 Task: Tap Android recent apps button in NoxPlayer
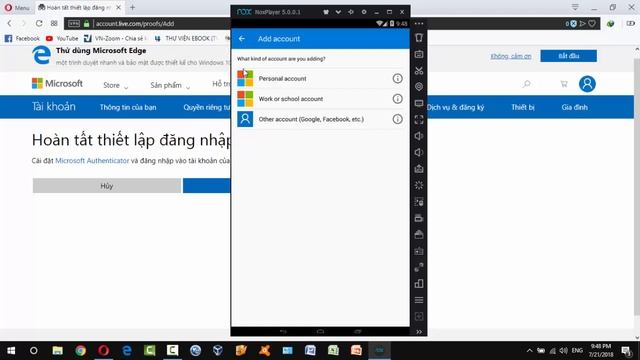(x=358, y=331)
